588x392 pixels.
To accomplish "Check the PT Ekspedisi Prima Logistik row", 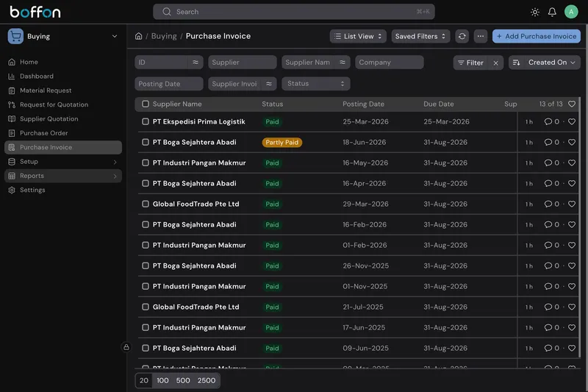I will click(146, 121).
